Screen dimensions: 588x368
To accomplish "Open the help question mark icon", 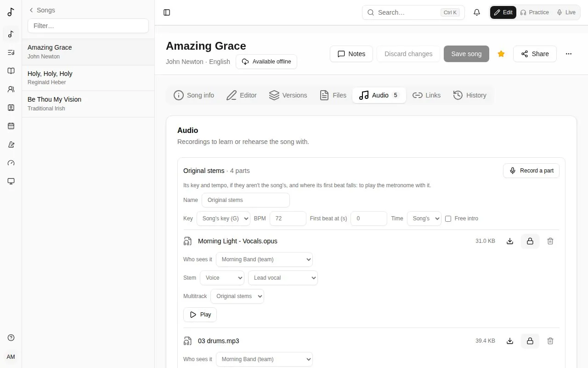I will pos(11,338).
